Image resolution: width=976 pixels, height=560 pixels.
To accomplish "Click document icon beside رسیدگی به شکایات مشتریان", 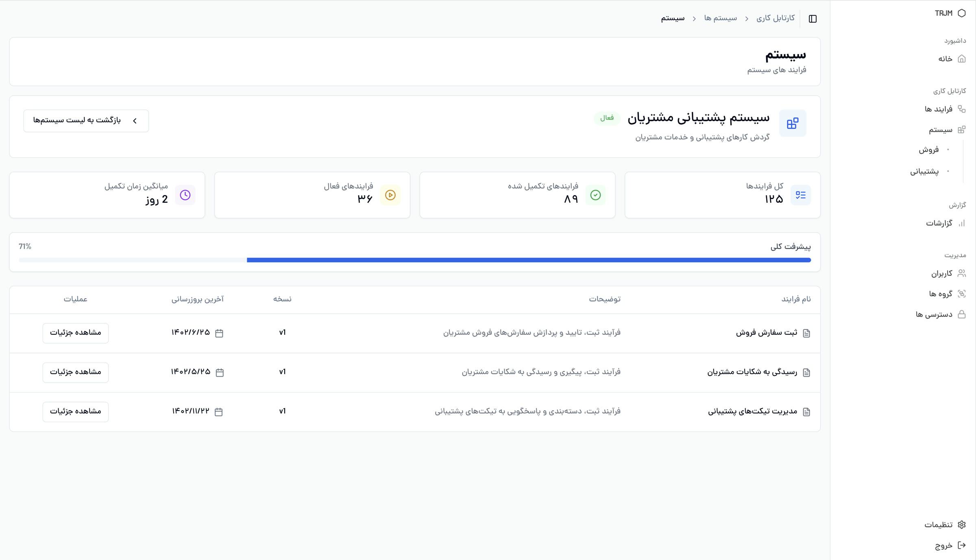I will coord(806,373).
